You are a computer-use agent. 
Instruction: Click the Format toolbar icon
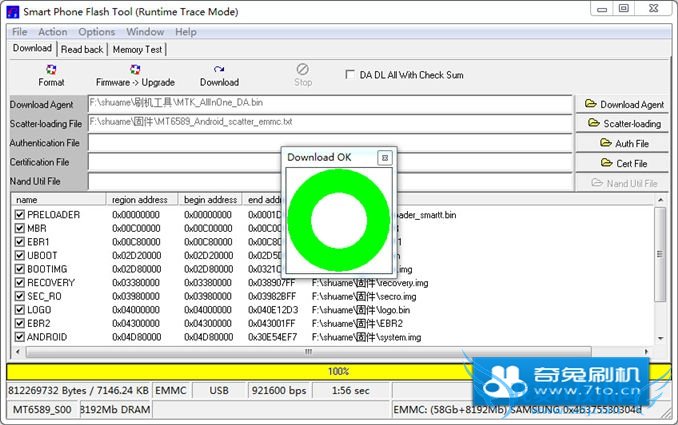tap(51, 75)
